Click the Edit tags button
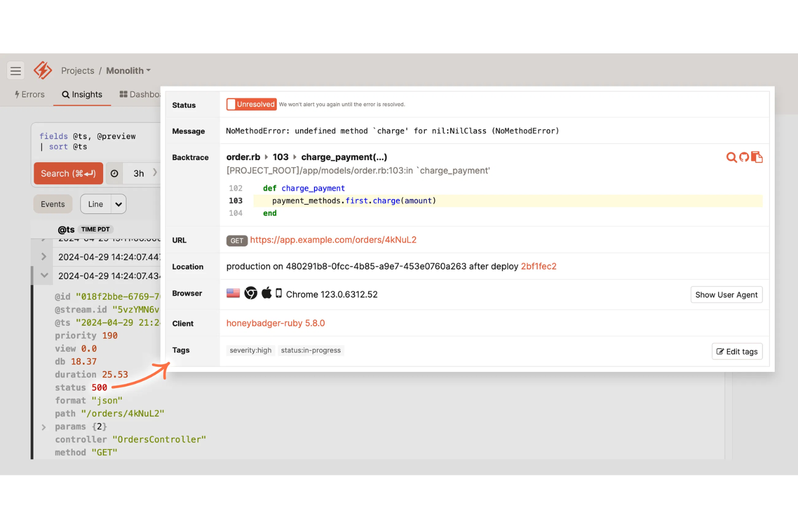The image size is (798, 532). 737,351
